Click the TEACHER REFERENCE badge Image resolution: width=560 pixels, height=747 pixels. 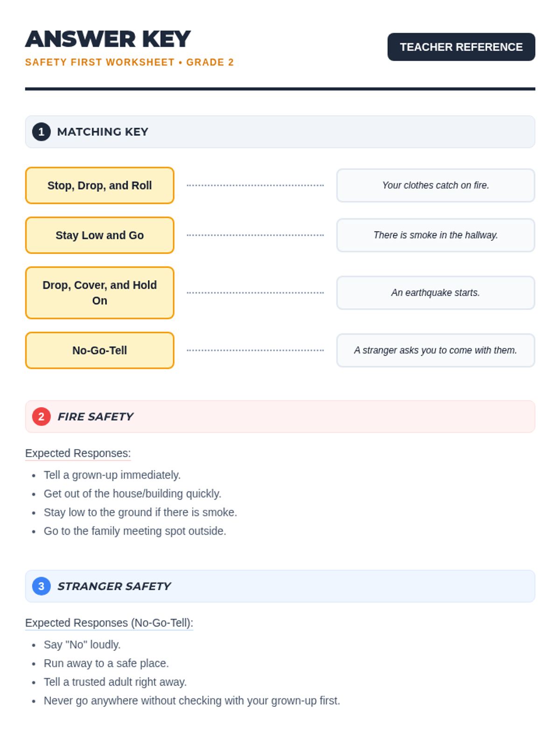pyautogui.click(x=461, y=47)
